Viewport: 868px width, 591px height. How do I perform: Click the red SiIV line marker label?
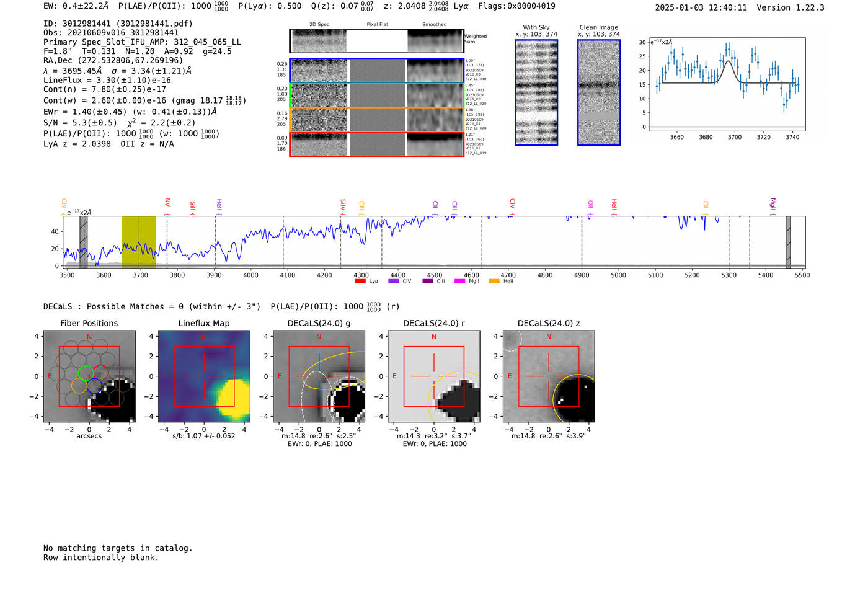pos(343,205)
